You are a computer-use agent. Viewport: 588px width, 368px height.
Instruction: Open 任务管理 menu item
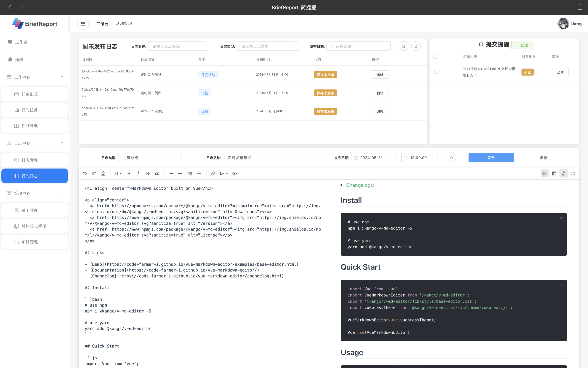(x=35, y=126)
